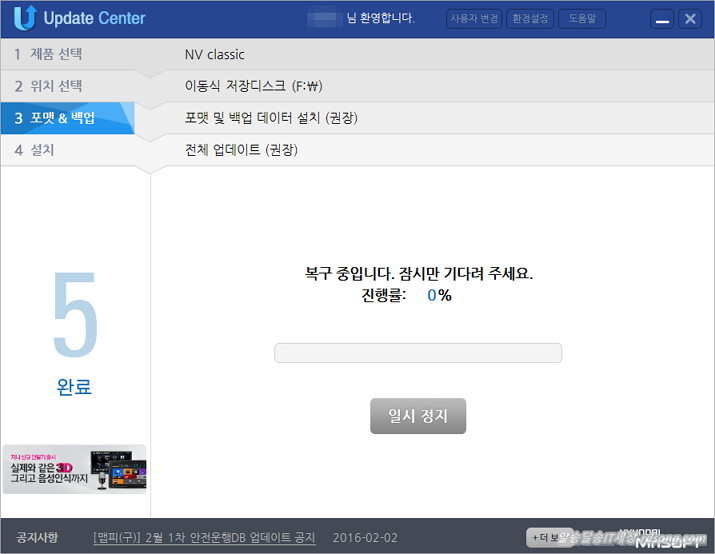Click 포맷 및 백업 데이터 설치 (권장) text

[x=271, y=118]
